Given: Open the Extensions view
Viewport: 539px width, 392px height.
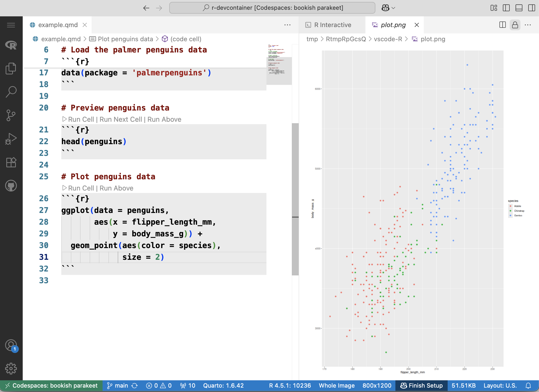Looking at the screenshot, I should [x=11, y=162].
